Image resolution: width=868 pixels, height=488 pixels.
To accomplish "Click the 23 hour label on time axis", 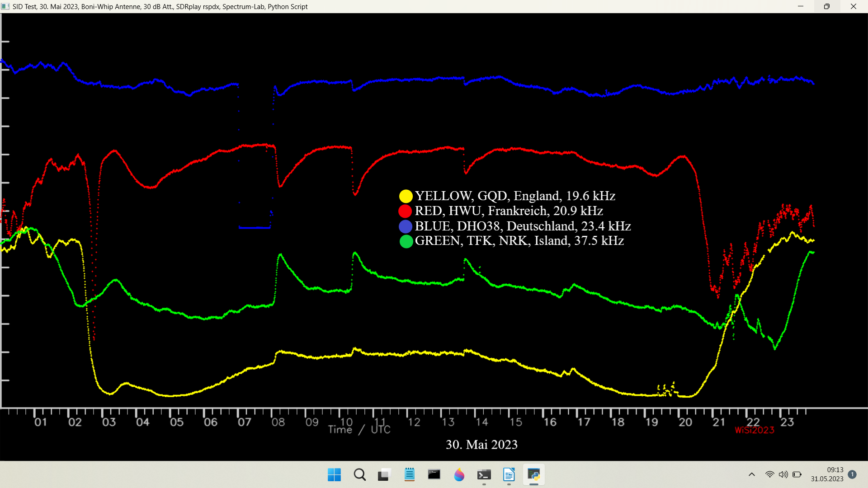I will click(x=787, y=422).
